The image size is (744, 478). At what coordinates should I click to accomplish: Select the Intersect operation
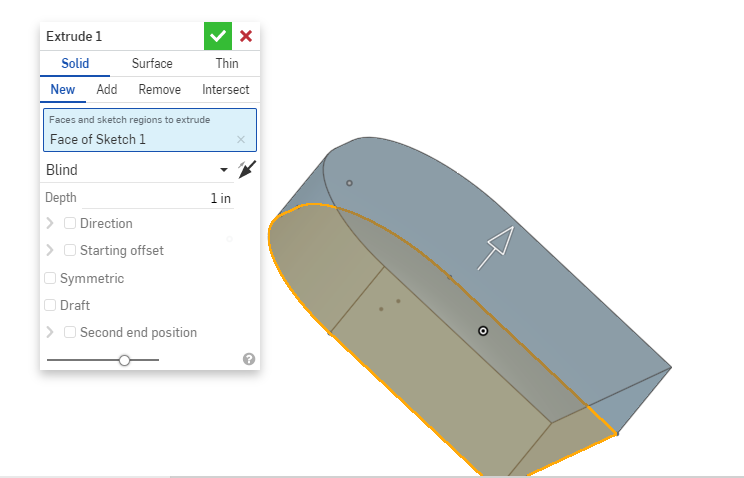[x=225, y=89]
